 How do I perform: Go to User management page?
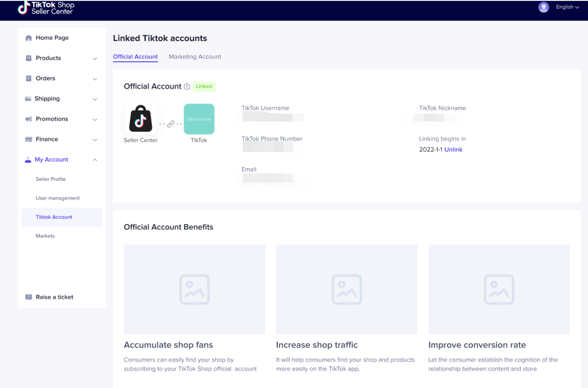pos(58,198)
